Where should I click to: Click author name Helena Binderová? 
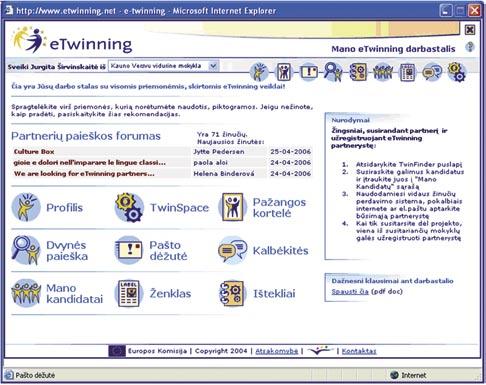pyautogui.click(x=224, y=174)
